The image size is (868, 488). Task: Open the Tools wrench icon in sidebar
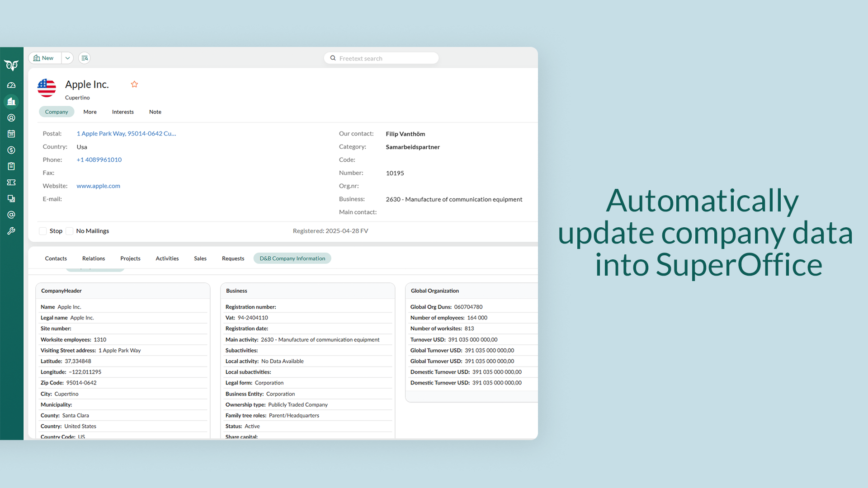click(x=11, y=231)
